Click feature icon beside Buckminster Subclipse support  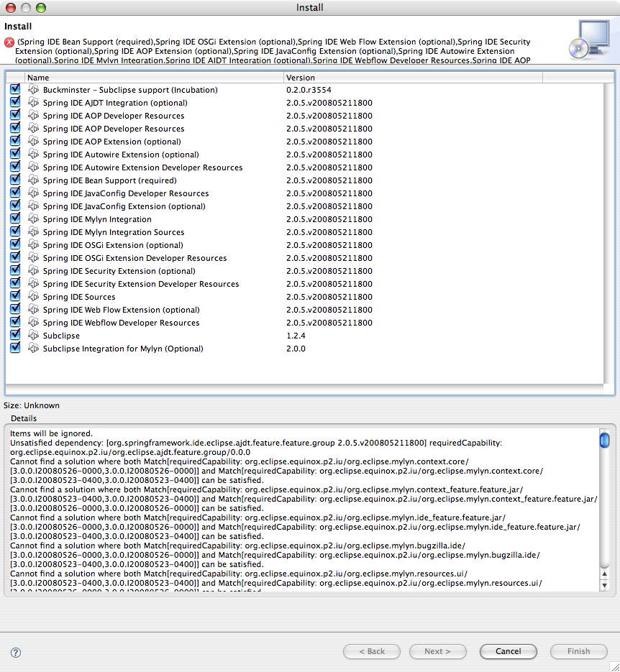33,89
